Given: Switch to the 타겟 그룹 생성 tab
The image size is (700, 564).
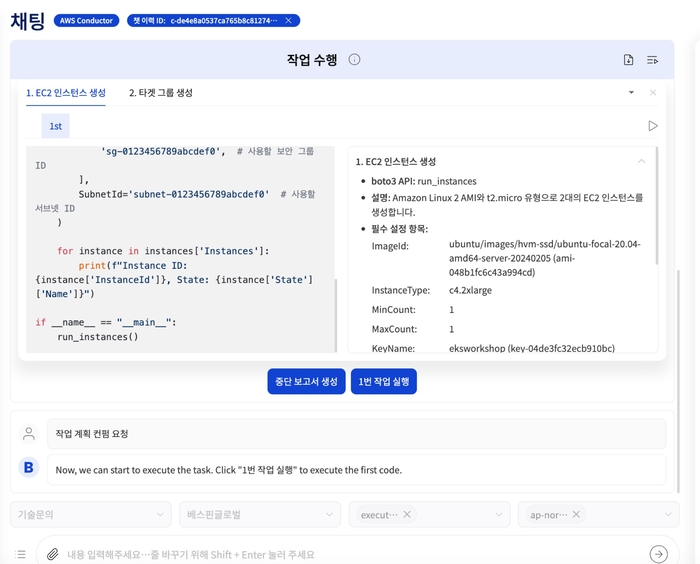Looking at the screenshot, I should pyautogui.click(x=161, y=93).
